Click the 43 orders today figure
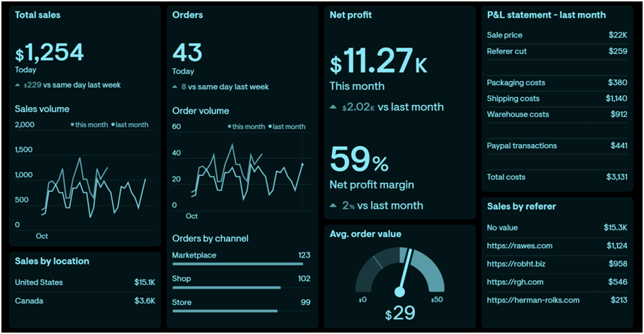Viewport: 644px width, 334px height. tap(187, 52)
